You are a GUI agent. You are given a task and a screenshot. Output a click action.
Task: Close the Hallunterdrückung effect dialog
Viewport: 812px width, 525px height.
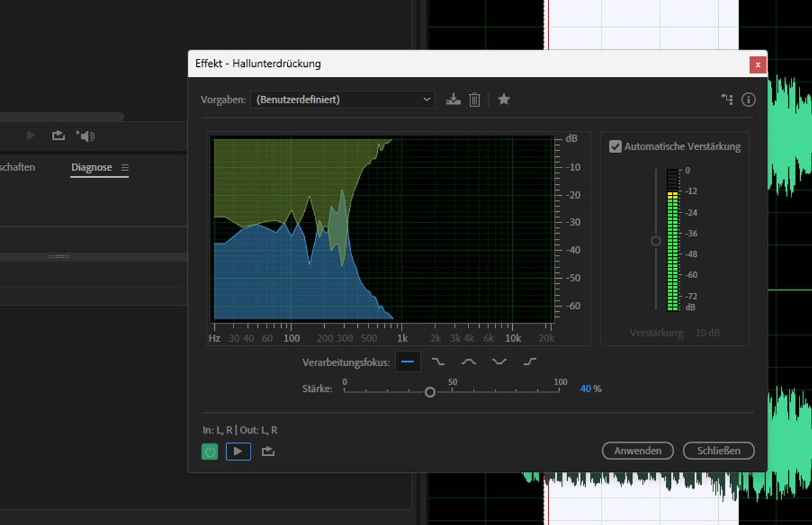tap(758, 64)
